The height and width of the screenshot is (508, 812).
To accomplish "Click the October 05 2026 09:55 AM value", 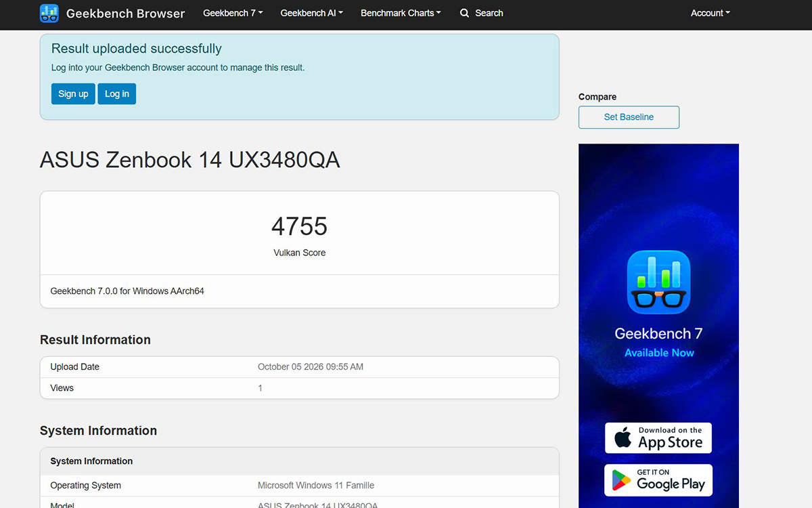I will 311,367.
